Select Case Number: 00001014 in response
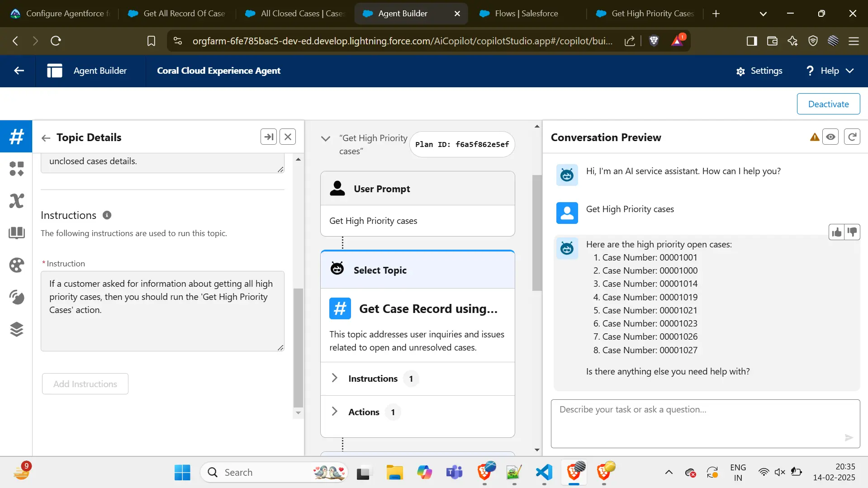The width and height of the screenshot is (868, 488). (x=650, y=284)
